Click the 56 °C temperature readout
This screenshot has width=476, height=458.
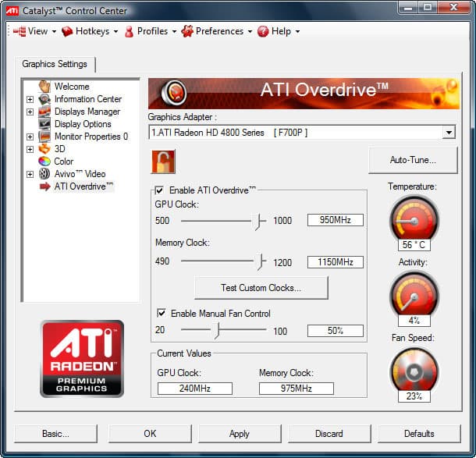coord(414,245)
